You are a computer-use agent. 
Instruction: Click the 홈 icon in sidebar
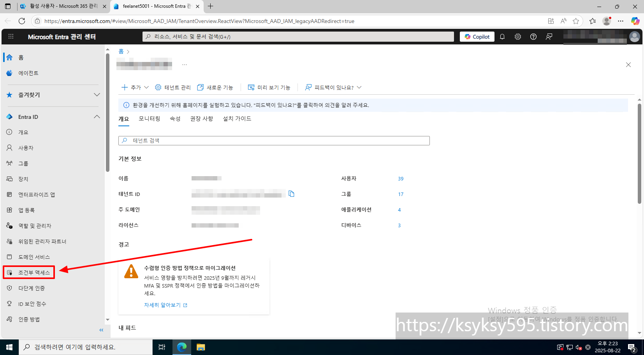9,57
